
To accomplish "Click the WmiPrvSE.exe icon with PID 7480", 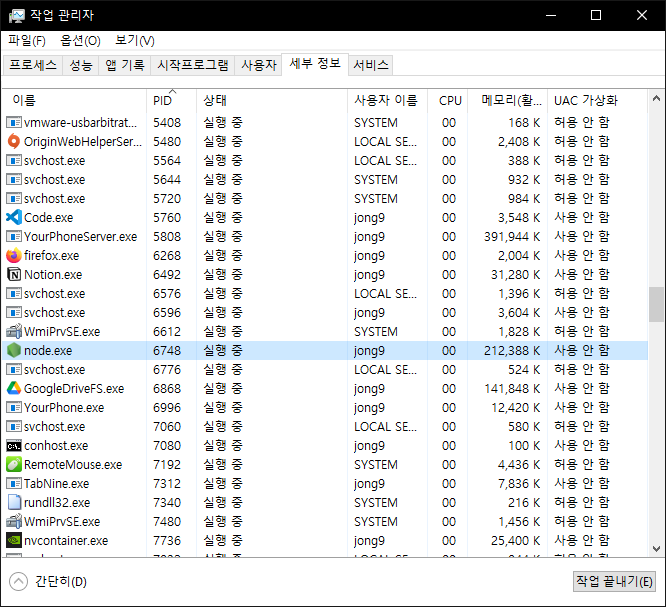I will point(14,521).
